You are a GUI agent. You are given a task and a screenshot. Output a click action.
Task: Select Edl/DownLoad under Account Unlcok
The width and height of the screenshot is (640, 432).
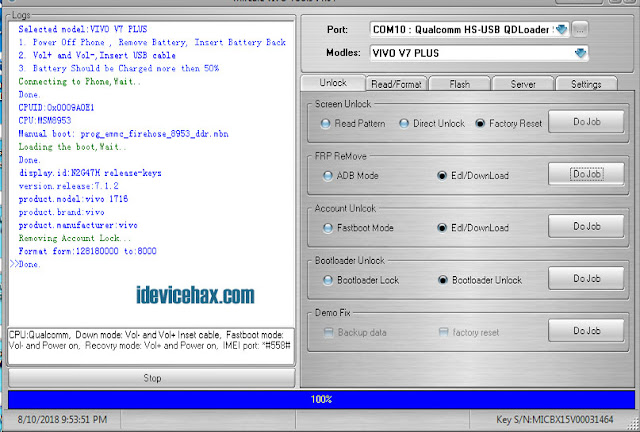coord(473,228)
